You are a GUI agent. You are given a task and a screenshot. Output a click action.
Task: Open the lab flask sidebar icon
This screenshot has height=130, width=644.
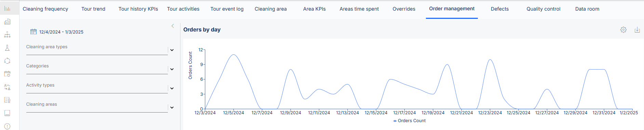(x=7, y=48)
